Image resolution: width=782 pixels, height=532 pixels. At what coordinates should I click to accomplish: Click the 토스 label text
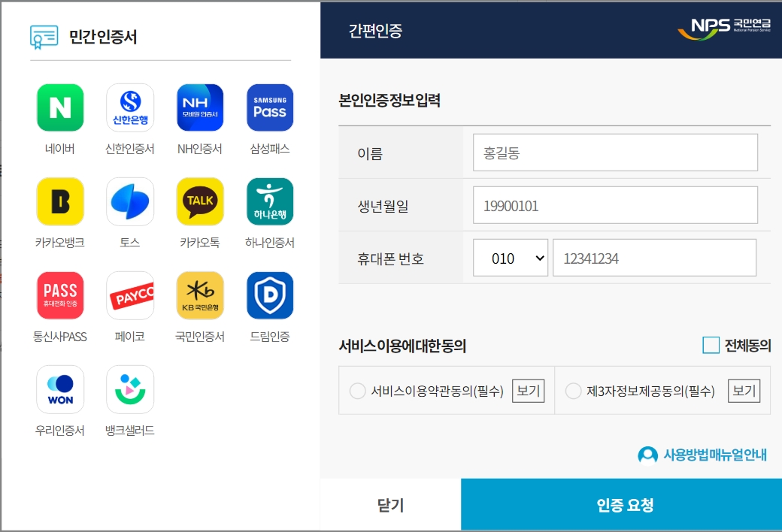(x=129, y=242)
